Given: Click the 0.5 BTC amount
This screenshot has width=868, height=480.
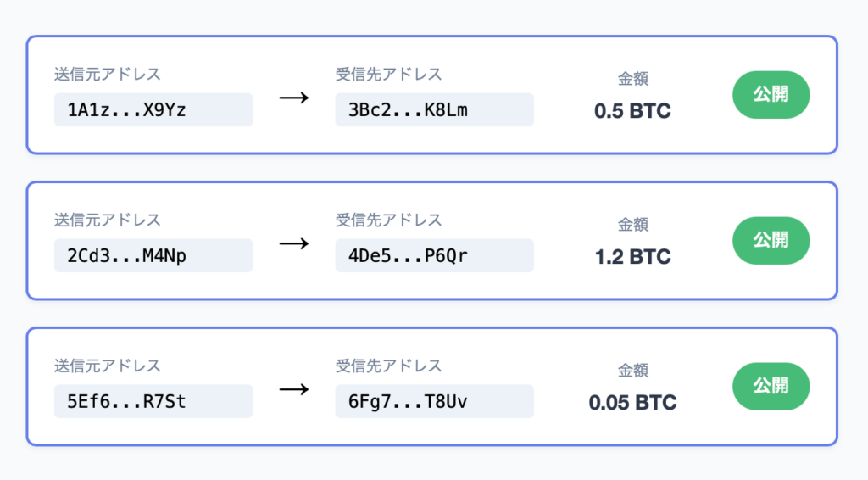Looking at the screenshot, I should click(632, 111).
